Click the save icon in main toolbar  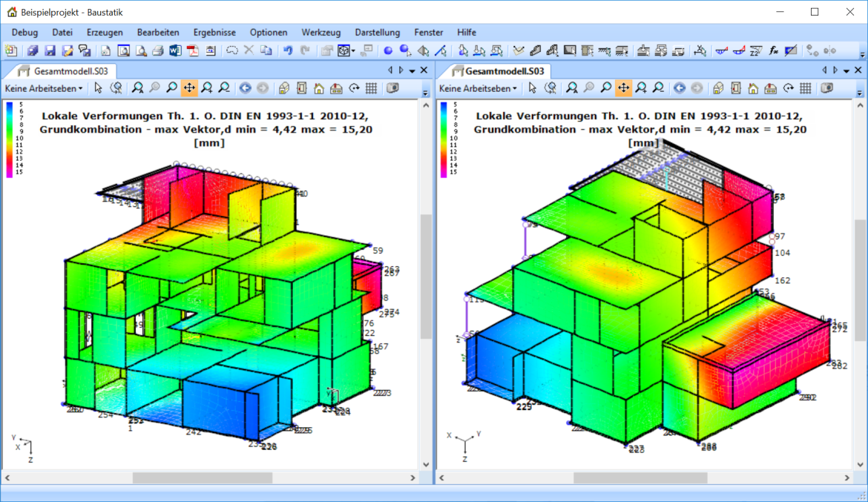50,51
